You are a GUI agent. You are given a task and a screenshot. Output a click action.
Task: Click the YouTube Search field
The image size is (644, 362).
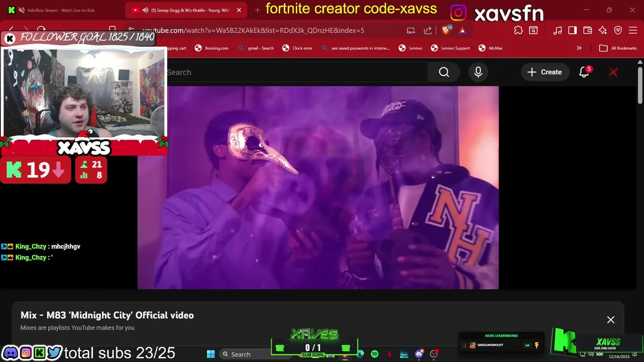(x=297, y=72)
